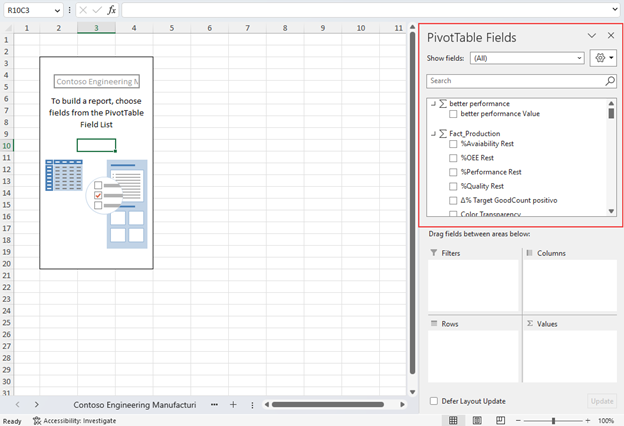
Task: Open the Show fields dropdown
Action: click(527, 58)
